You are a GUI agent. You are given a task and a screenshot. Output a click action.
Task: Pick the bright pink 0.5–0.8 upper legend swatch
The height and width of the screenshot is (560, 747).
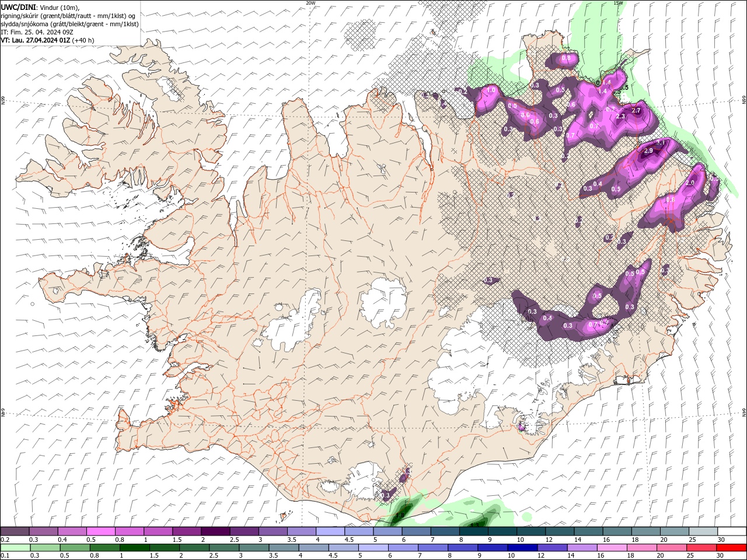coord(100,531)
